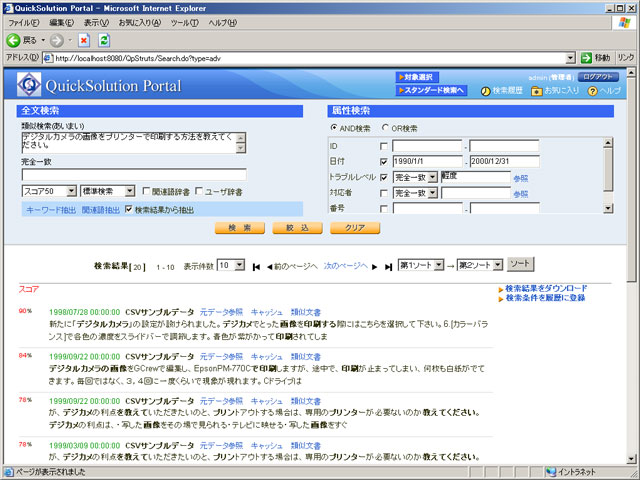This screenshot has height=480, width=640.
Task: Click the browser Refresh icon
Action: coord(104,40)
